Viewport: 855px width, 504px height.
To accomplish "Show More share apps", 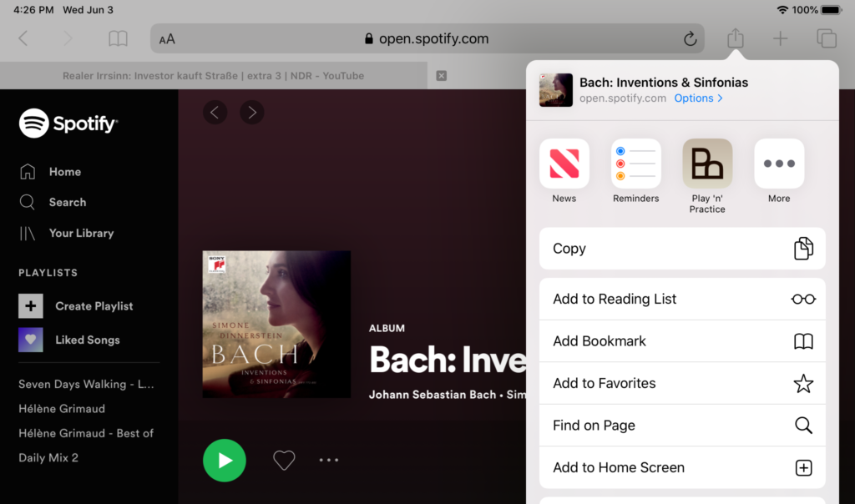I will 779,171.
